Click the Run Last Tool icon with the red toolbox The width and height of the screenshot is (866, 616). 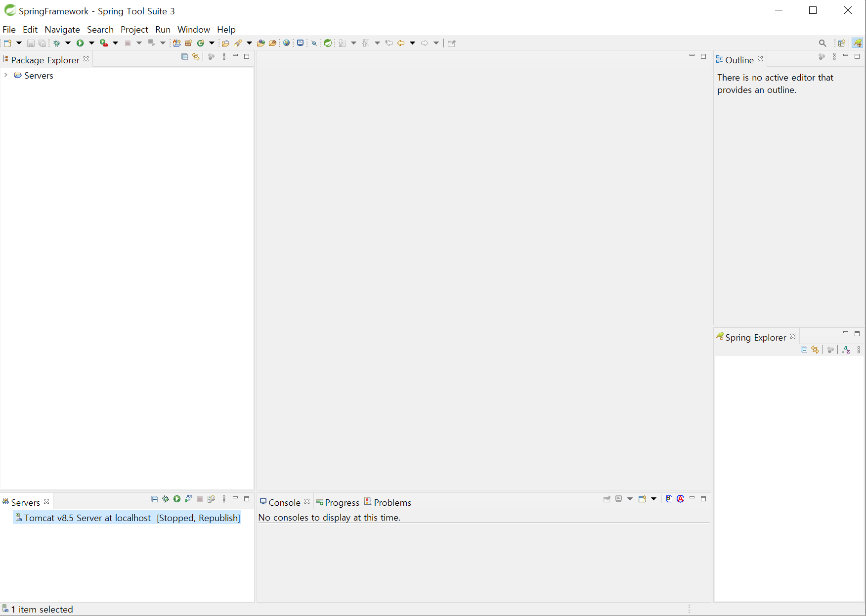pos(104,43)
